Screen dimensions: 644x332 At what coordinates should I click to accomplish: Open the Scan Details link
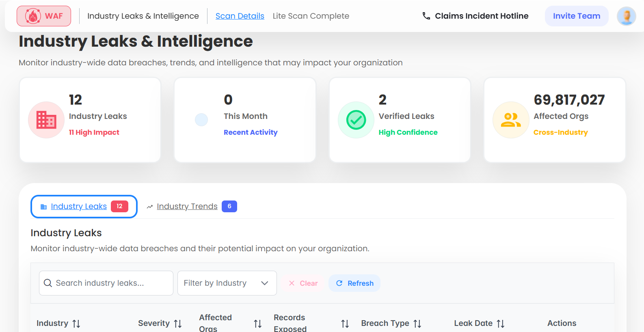(240, 16)
